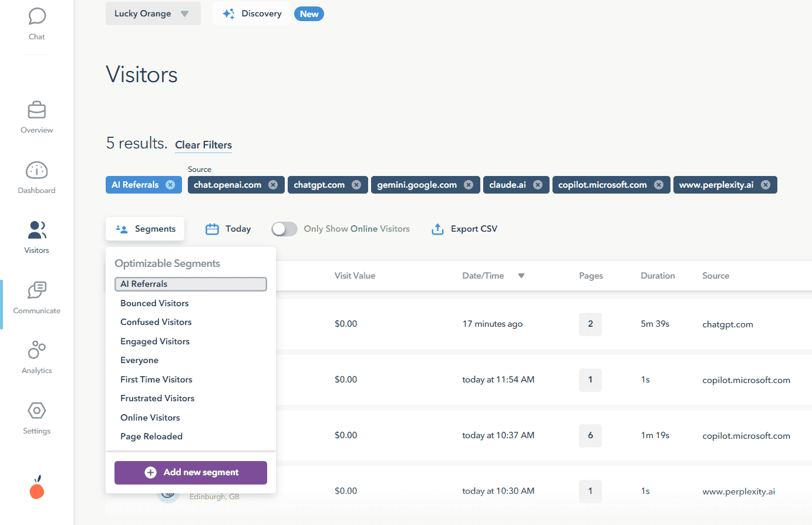The height and width of the screenshot is (525, 812).
Task: Remove the claude.ai source filter
Action: [x=538, y=185]
